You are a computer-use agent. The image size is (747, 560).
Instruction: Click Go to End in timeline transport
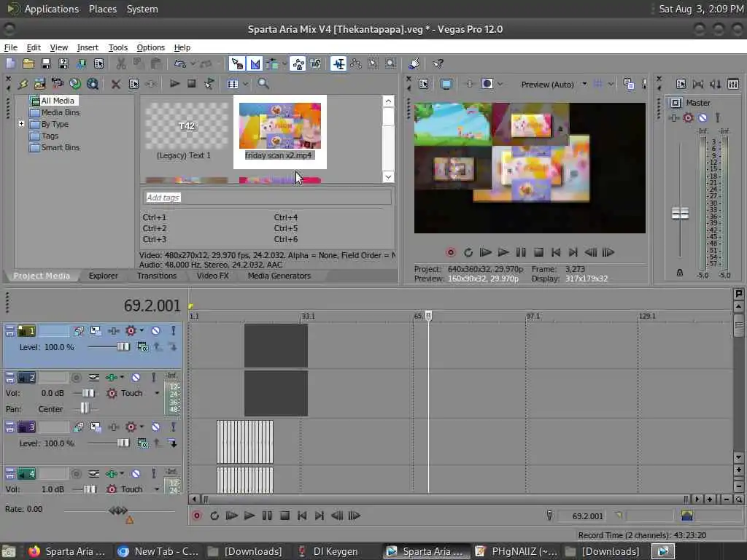pyautogui.click(x=320, y=516)
